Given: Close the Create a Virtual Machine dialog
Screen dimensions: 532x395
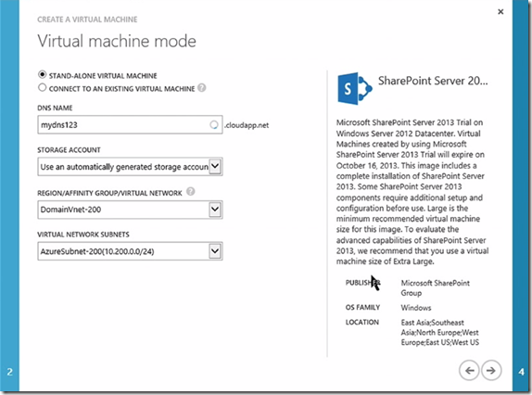Looking at the screenshot, I should (500, 12).
